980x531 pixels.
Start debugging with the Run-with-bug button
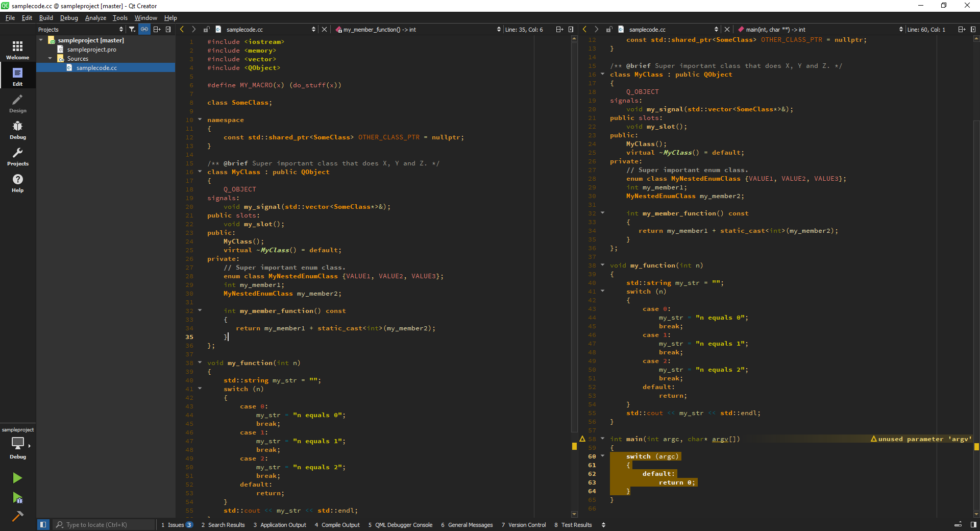(17, 498)
